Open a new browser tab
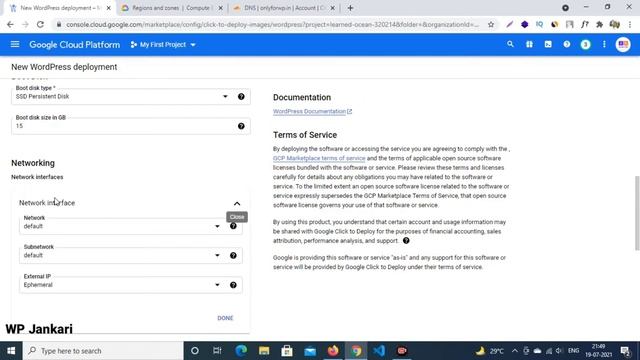 click(350, 8)
